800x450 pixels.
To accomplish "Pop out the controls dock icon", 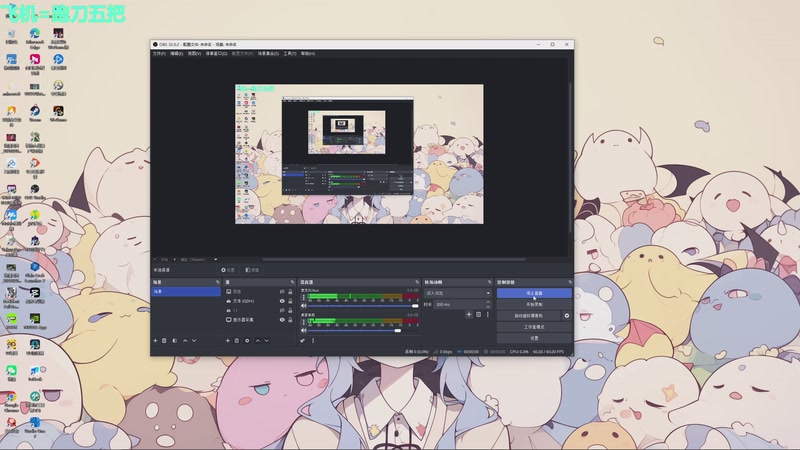I will click(x=570, y=282).
